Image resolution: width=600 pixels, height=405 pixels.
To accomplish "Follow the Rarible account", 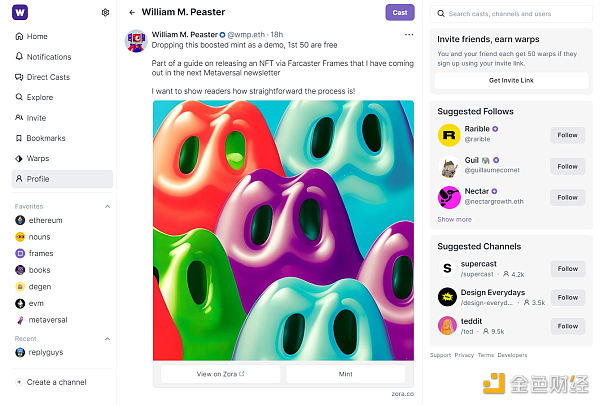I will (x=567, y=135).
